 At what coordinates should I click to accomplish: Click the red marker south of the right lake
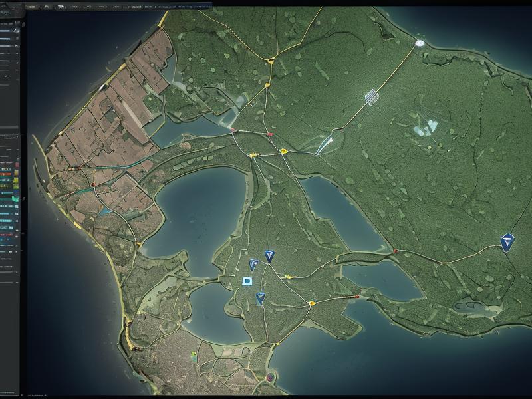click(357, 297)
